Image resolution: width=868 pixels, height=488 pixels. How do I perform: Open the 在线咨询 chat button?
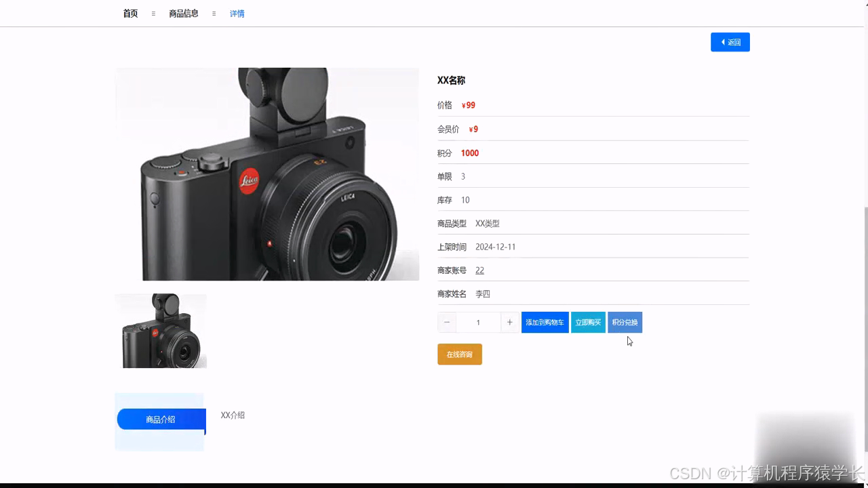(460, 354)
